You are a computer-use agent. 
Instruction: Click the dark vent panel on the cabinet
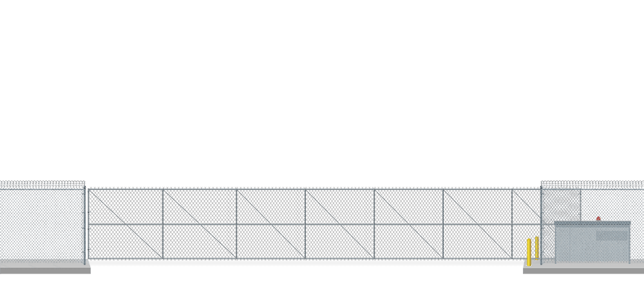pos(611,236)
